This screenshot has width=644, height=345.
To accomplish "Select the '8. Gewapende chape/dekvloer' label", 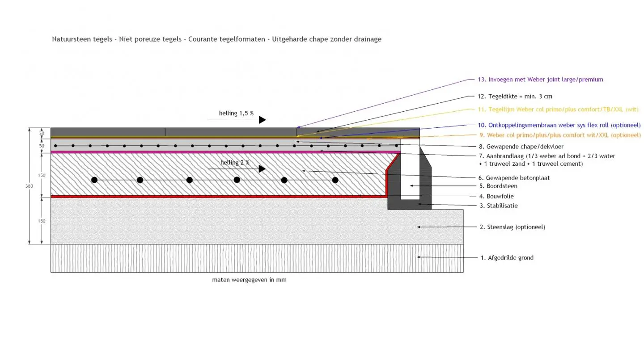I will point(521,146).
